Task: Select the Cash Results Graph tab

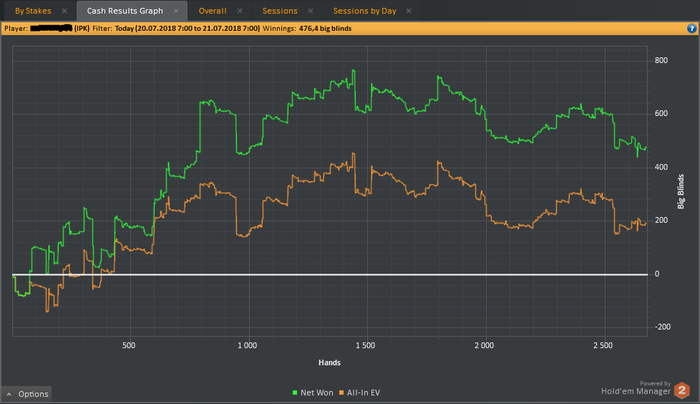Action: click(125, 11)
